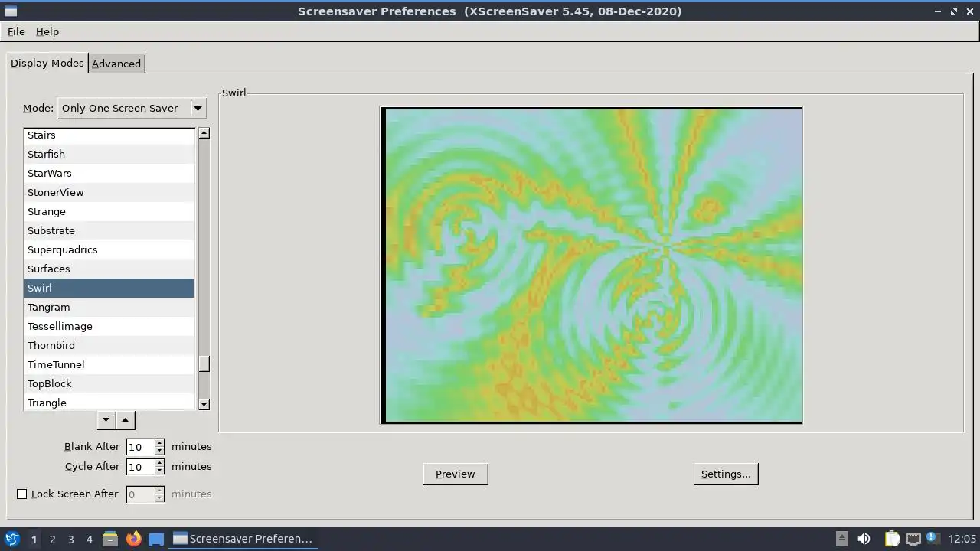
Task: Switch to the Display Modes tab
Action: click(x=47, y=63)
